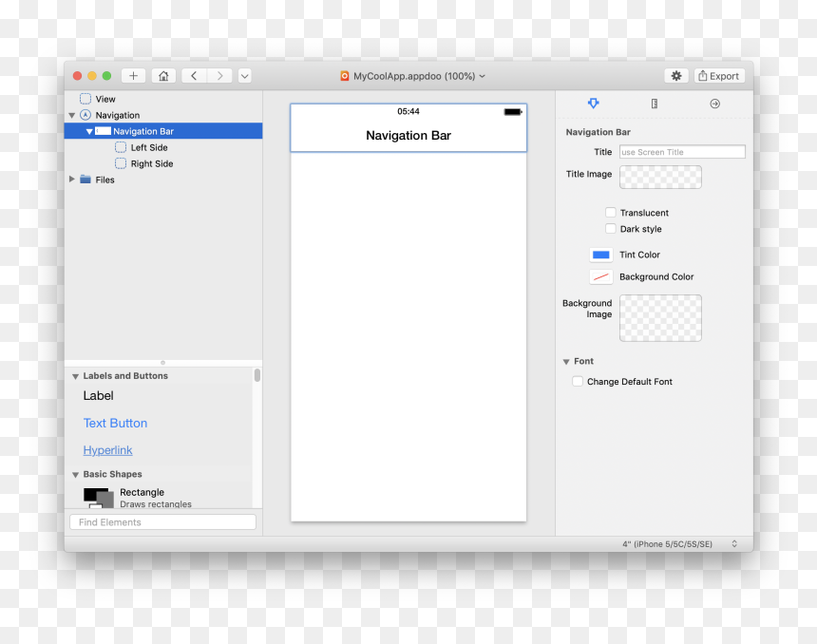Click the element library scrollbar
The image size is (817, 644).
tap(256, 375)
